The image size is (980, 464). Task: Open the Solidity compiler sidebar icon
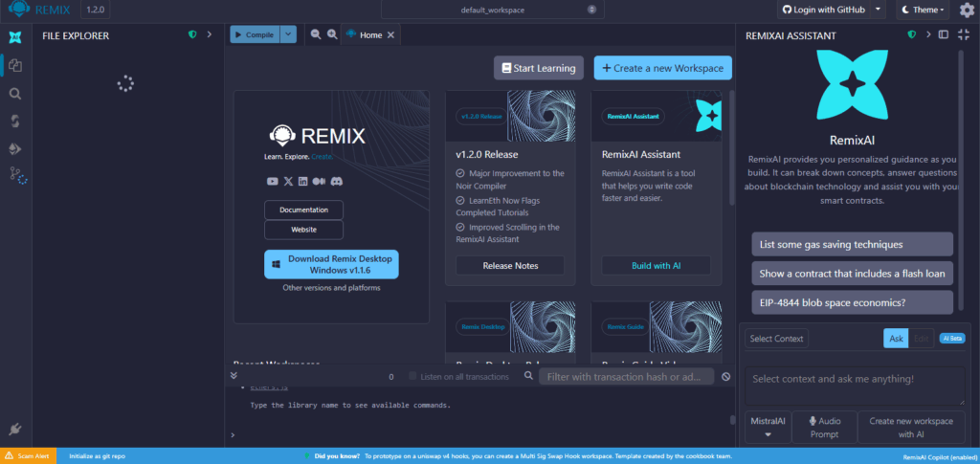point(15,122)
